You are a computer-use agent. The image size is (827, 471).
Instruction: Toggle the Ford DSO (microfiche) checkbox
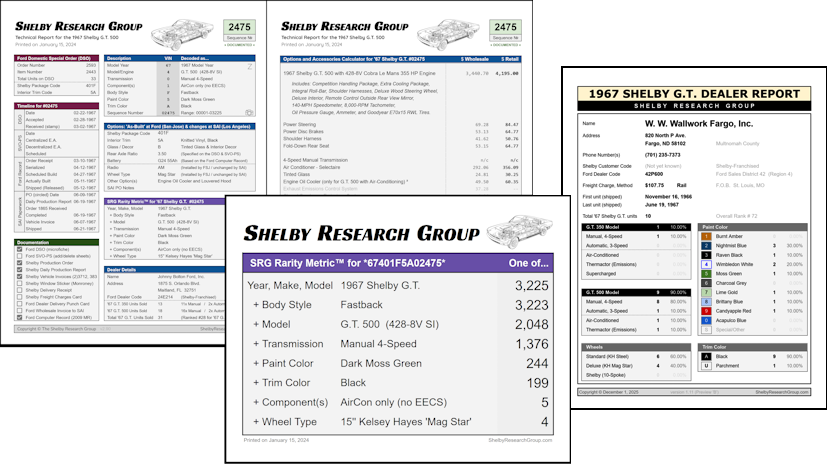click(20, 249)
